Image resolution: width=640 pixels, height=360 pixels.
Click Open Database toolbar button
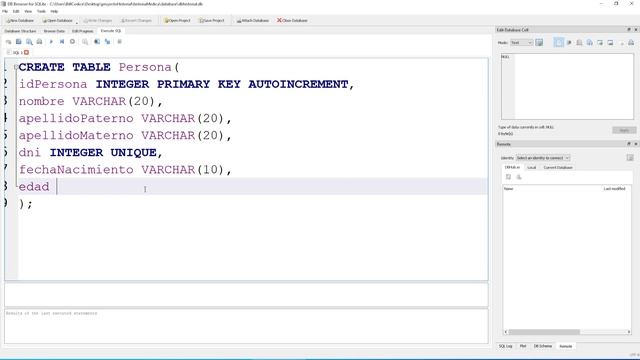click(x=58, y=20)
